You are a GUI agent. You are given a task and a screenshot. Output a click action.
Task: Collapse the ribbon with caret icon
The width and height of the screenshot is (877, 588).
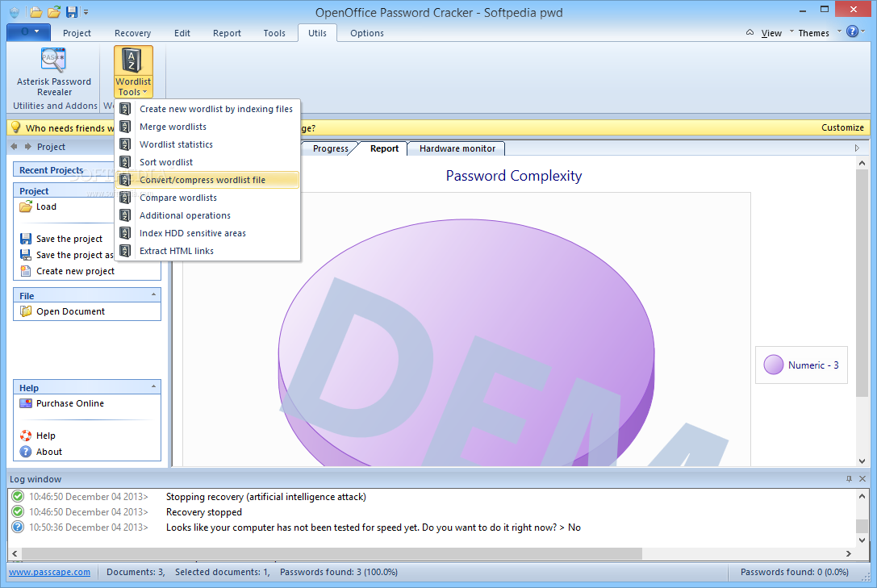(750, 32)
